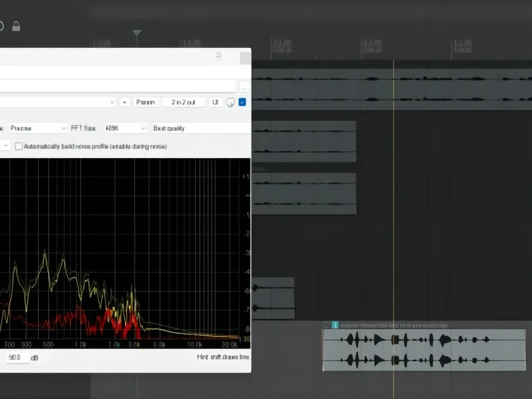Click the Best quality field
Image resolution: width=532 pixels, height=399 pixels.
201,128
